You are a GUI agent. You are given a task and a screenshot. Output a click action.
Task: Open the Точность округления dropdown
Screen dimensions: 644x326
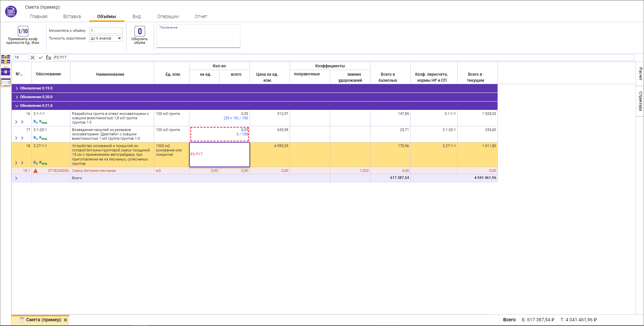coord(106,39)
